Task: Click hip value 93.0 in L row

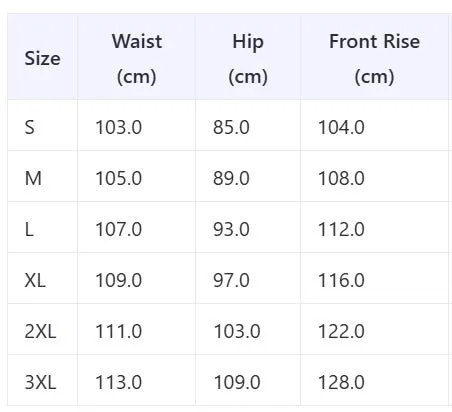Action: click(231, 229)
